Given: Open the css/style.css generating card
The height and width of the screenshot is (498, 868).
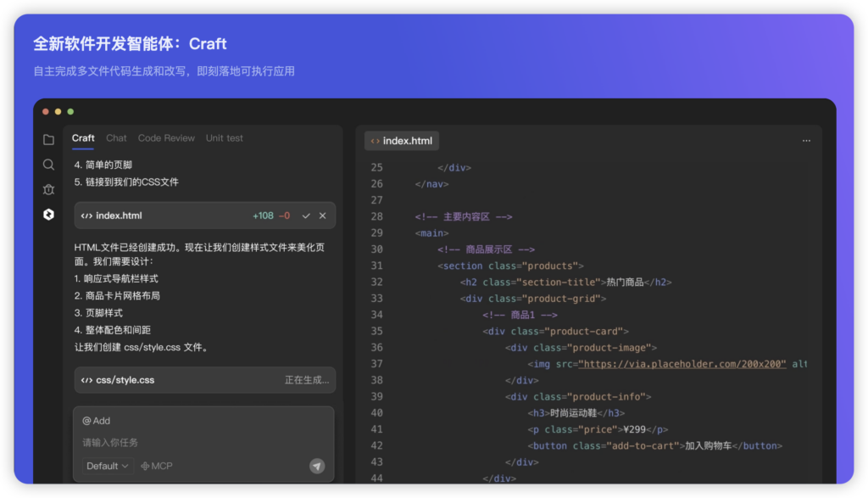Looking at the screenshot, I should tap(205, 380).
